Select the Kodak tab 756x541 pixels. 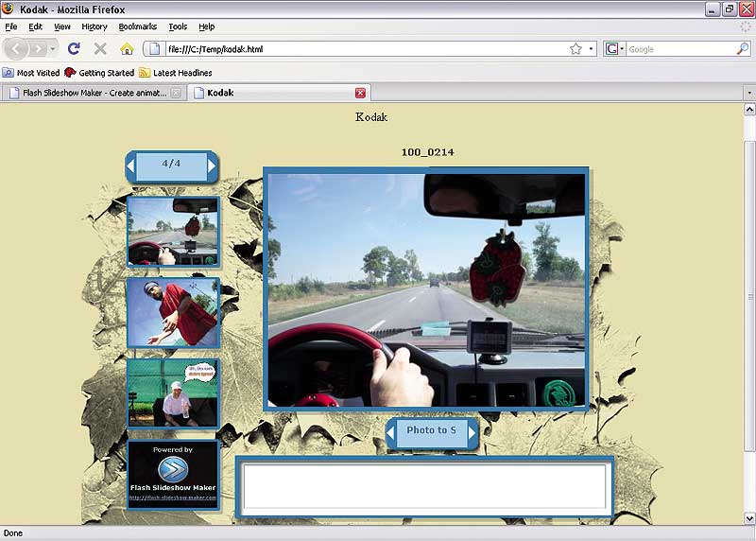pyautogui.click(x=278, y=93)
